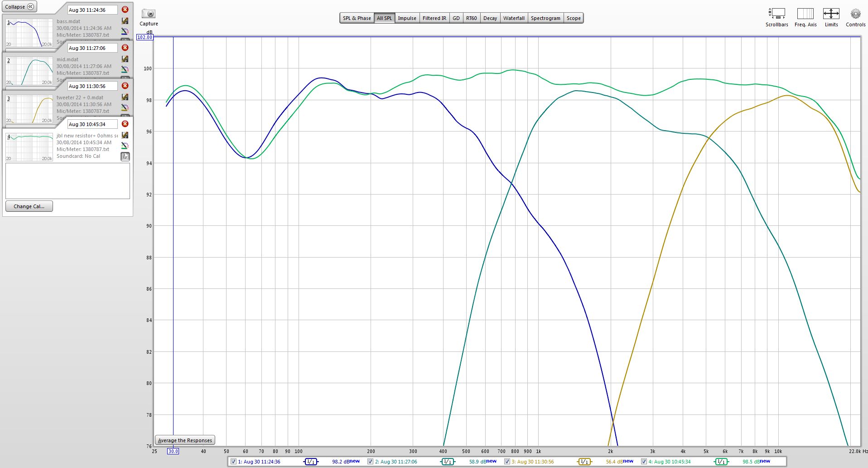Click the Soundcard: No Cal text

pyautogui.click(x=78, y=156)
